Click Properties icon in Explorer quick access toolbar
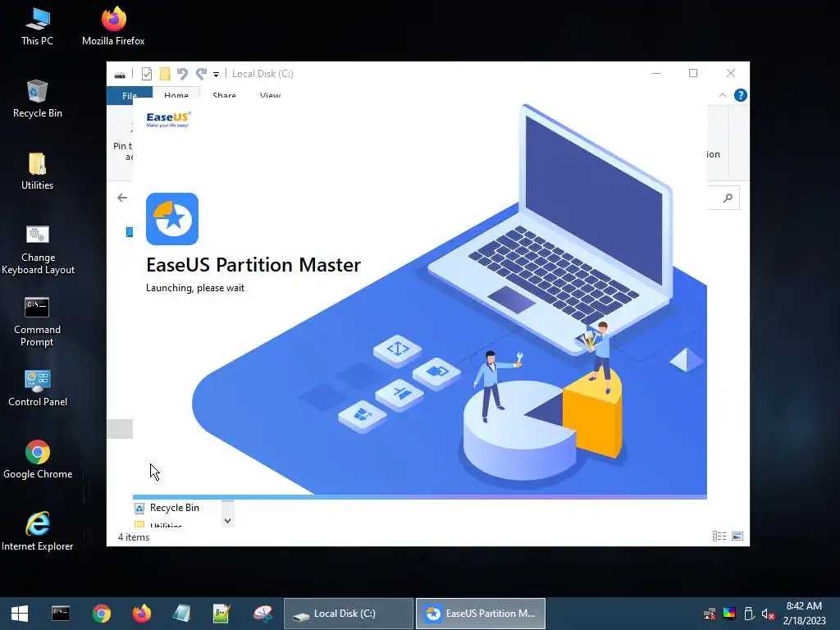Viewport: 840px width, 630px height. 147,74
